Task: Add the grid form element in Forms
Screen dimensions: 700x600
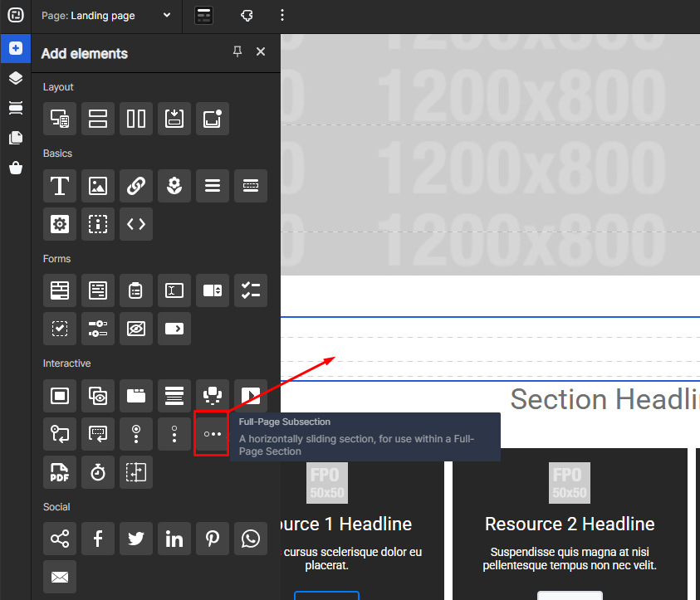Action: coord(60,290)
